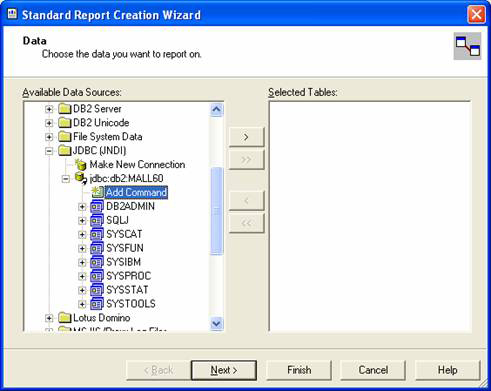Click the Make New Connection plug icon
Viewport: 491px width, 391px height.
point(81,165)
